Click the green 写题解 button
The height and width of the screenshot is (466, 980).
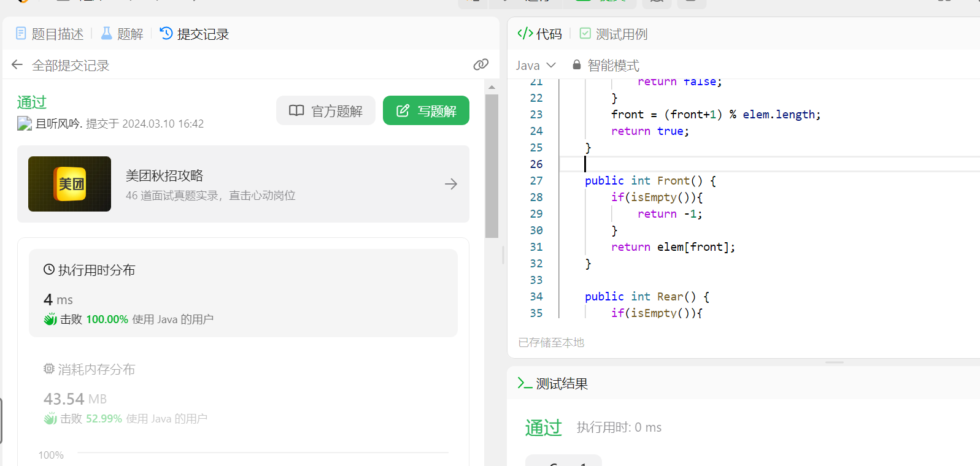[426, 110]
